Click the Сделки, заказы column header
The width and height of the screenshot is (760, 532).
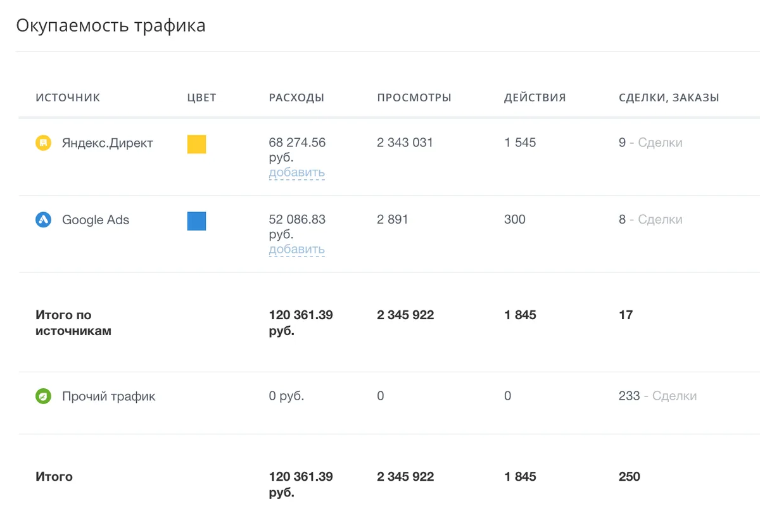[669, 98]
